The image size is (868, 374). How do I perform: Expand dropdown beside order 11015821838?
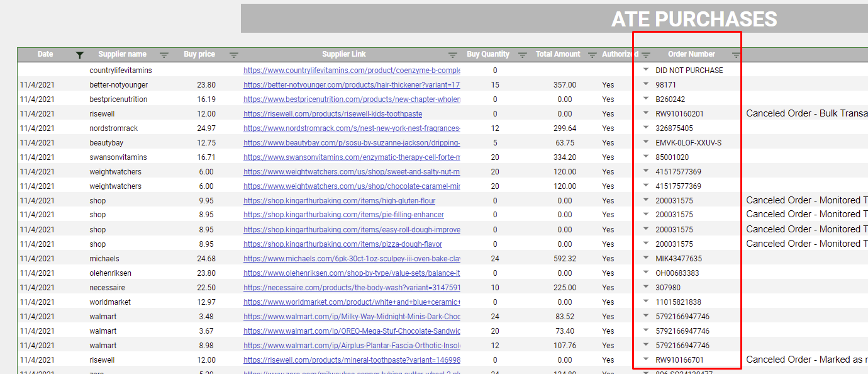coord(646,301)
